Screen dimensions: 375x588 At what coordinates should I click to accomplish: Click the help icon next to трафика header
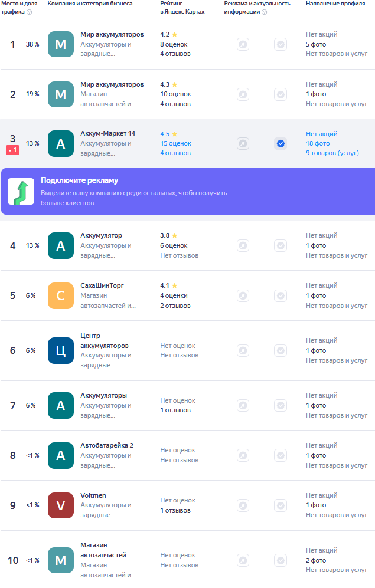(30, 12)
